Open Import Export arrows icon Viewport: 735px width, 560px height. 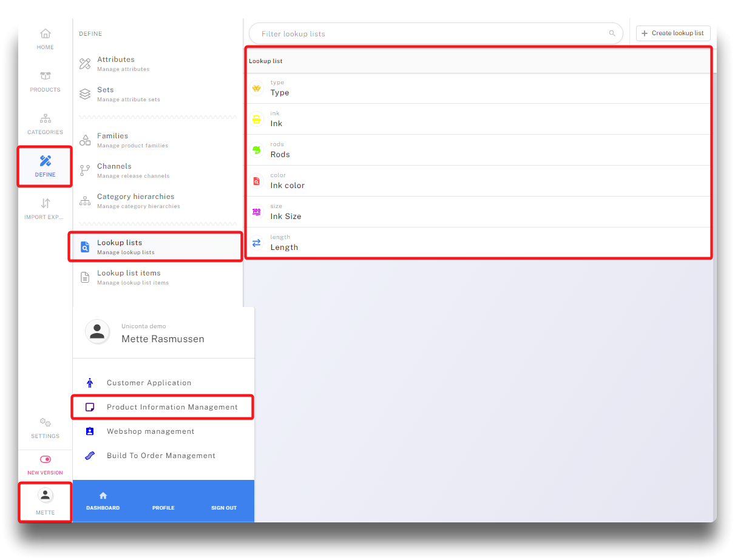point(45,204)
